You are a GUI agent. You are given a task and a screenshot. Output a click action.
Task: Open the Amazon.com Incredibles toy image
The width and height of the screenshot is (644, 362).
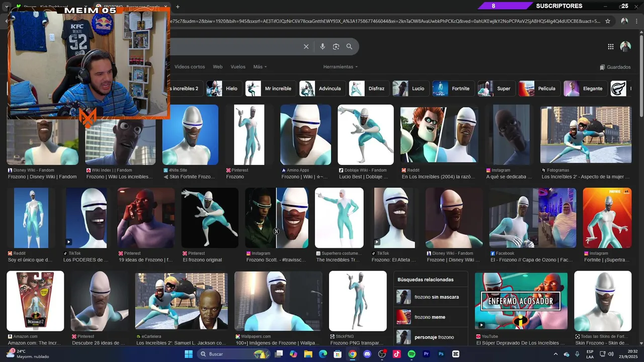pyautogui.click(x=35, y=301)
